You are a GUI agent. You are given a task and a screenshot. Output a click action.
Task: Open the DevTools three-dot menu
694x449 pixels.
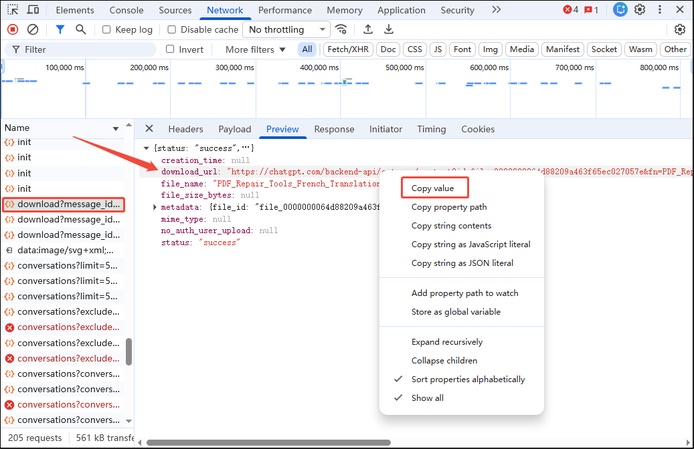[660, 10]
